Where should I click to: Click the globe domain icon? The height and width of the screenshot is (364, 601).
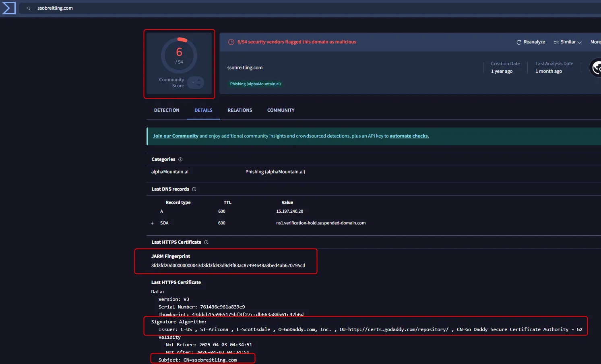pyautogui.click(x=596, y=68)
